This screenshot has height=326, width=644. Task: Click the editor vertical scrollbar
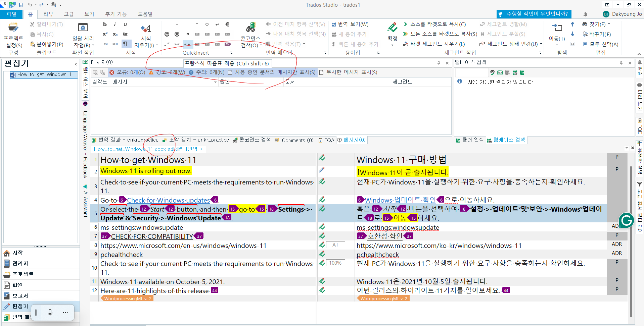pos(631,241)
